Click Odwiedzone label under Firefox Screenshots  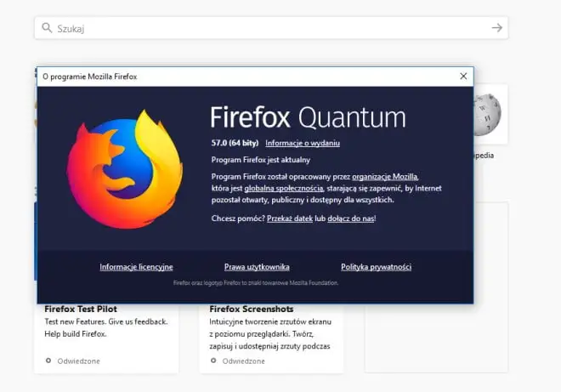(x=244, y=361)
